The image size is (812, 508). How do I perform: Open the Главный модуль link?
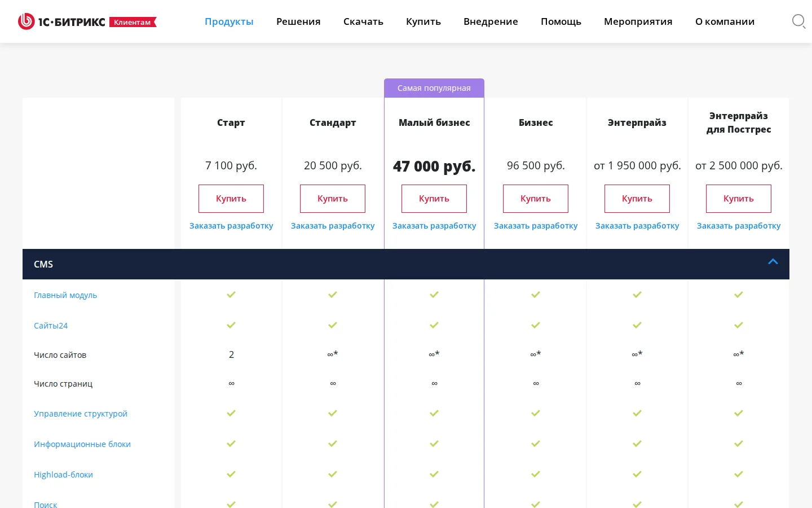pos(65,295)
